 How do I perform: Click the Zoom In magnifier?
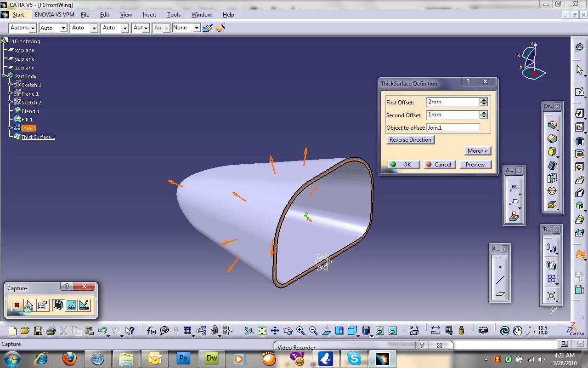tap(300, 331)
